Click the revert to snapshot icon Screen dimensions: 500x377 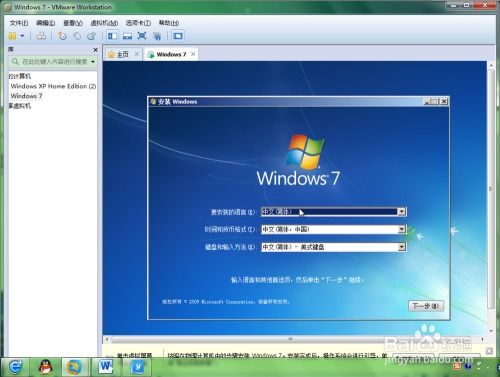tap(77, 36)
